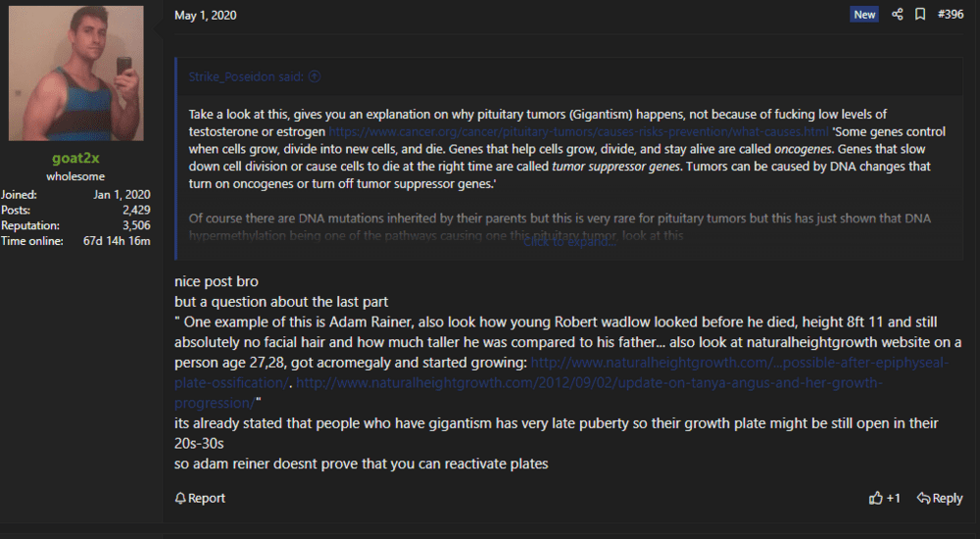Click the reply arrow icon
This screenshot has height=539, width=980.
(x=923, y=498)
